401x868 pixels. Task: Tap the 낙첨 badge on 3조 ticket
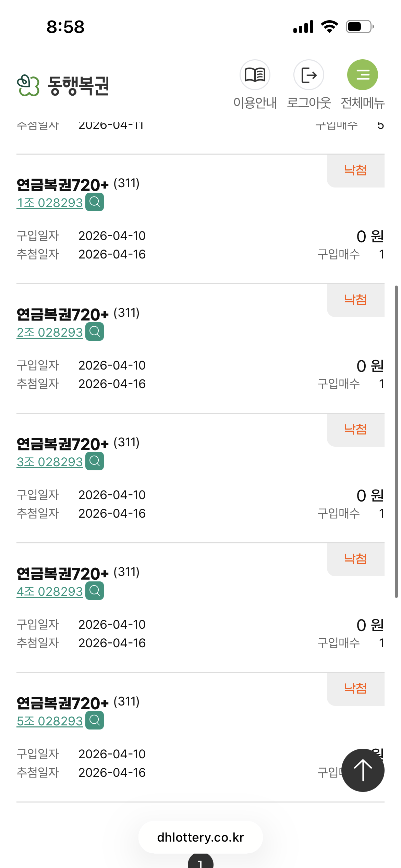coord(355,430)
